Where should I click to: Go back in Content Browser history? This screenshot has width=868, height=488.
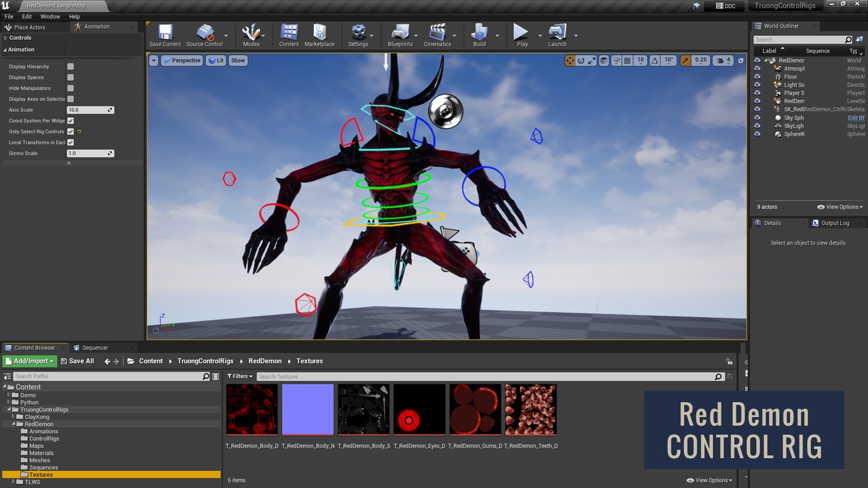pyautogui.click(x=107, y=361)
